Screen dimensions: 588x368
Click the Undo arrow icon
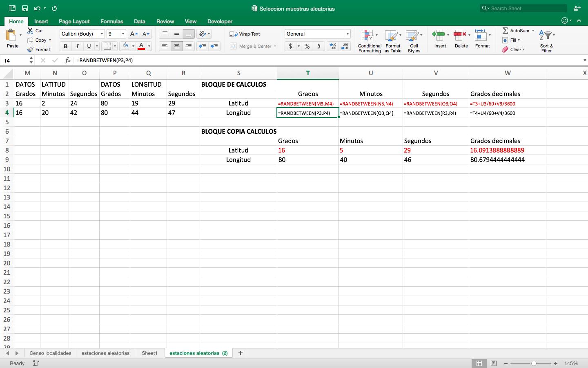pos(37,8)
